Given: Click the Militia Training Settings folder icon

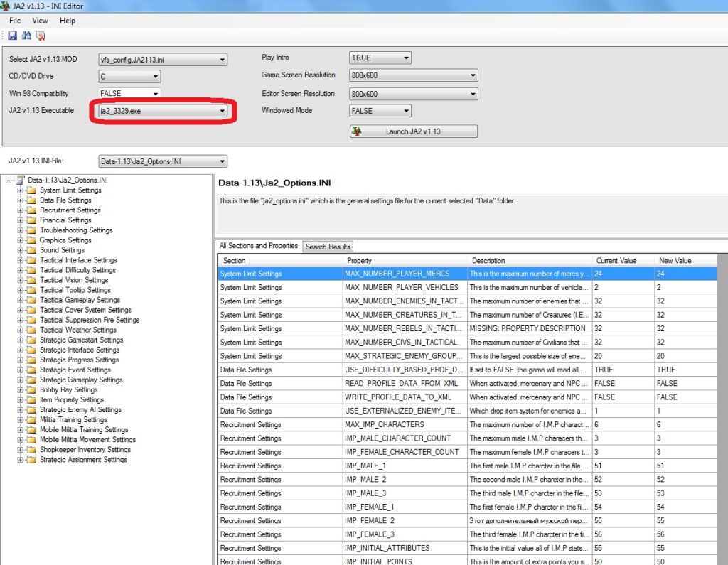Looking at the screenshot, I should tap(31, 419).
